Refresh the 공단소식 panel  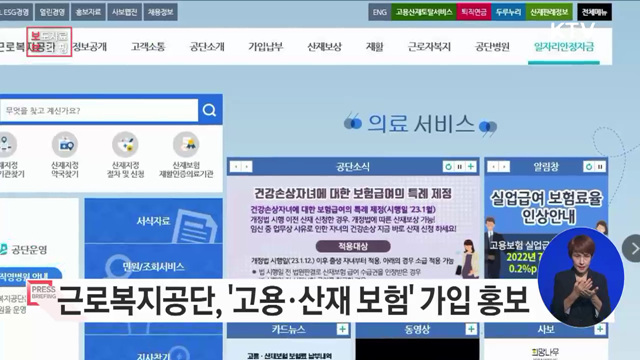tap(449, 167)
